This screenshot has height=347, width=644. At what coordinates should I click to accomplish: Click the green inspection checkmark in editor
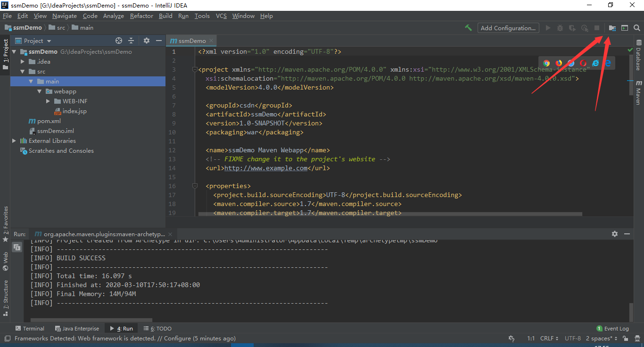click(x=630, y=50)
